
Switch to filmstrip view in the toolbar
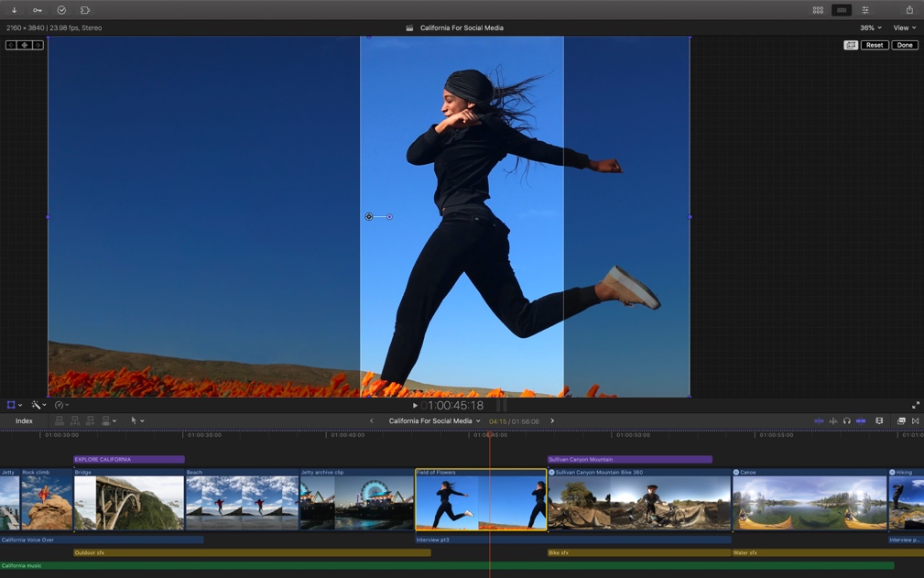[841, 9]
